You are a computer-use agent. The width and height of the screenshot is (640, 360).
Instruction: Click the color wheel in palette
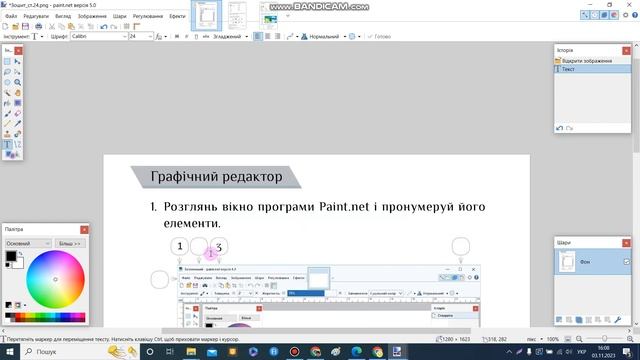[x=55, y=279]
